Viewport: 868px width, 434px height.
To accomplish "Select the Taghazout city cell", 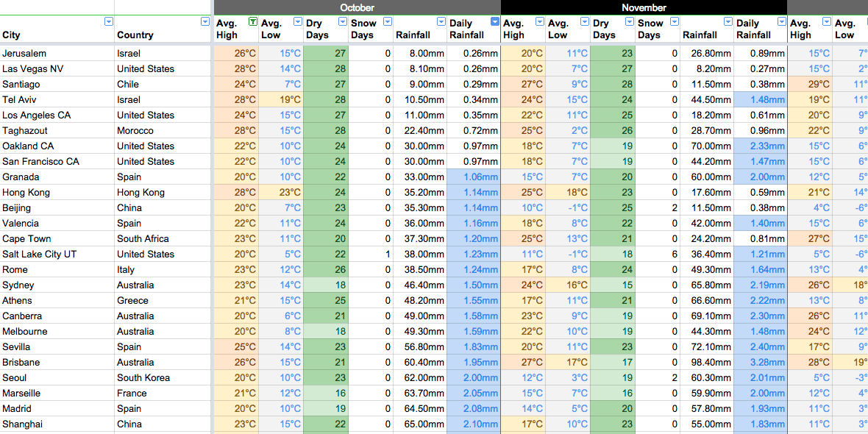I will (x=57, y=131).
